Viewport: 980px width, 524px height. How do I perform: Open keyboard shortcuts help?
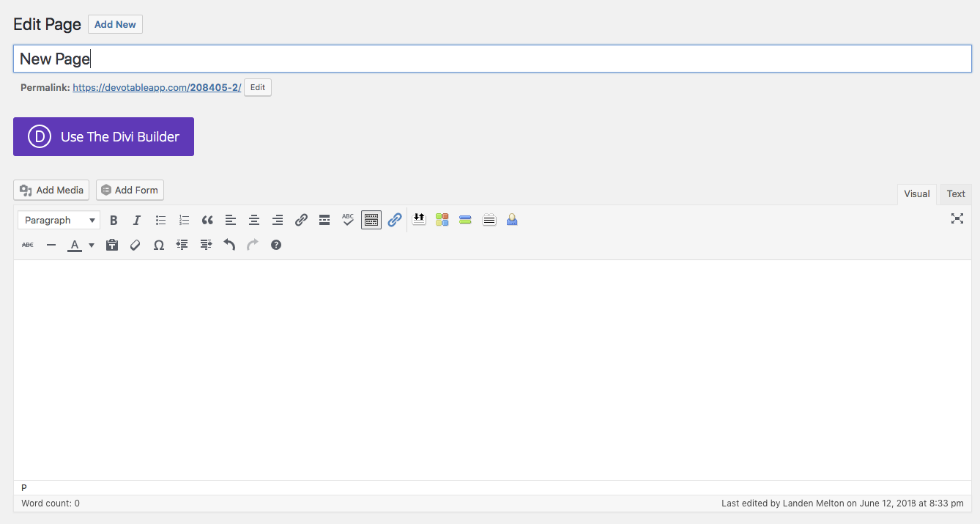[x=276, y=245]
